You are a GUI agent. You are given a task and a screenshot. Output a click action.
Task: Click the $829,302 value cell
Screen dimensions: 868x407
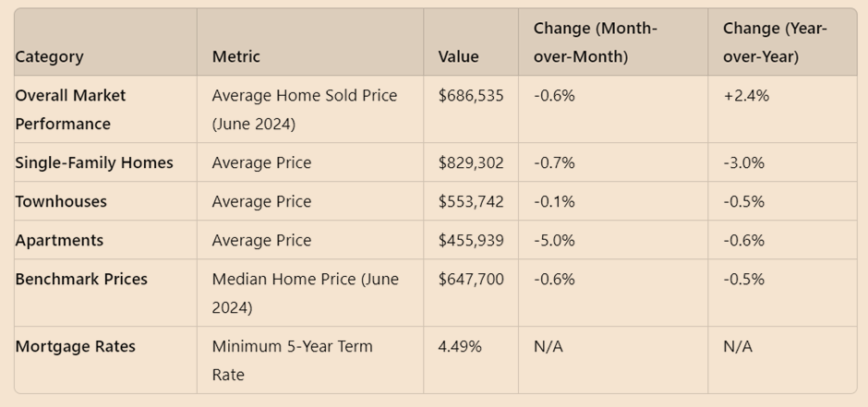tap(471, 162)
